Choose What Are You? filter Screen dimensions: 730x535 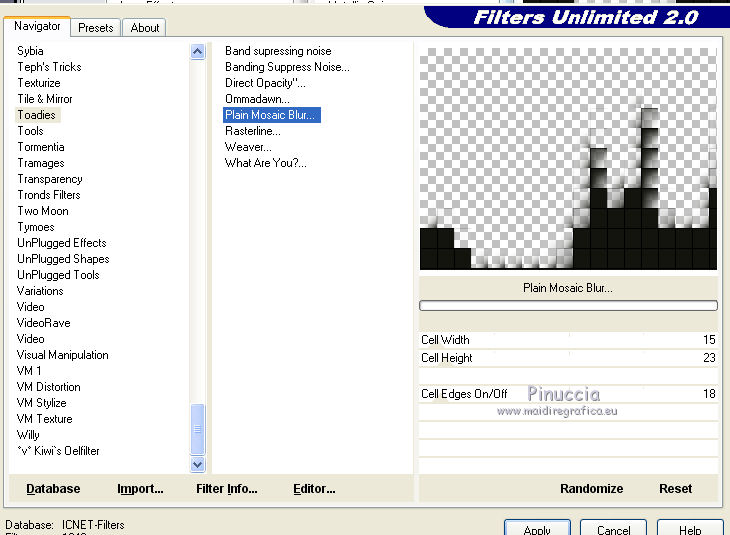(x=265, y=163)
